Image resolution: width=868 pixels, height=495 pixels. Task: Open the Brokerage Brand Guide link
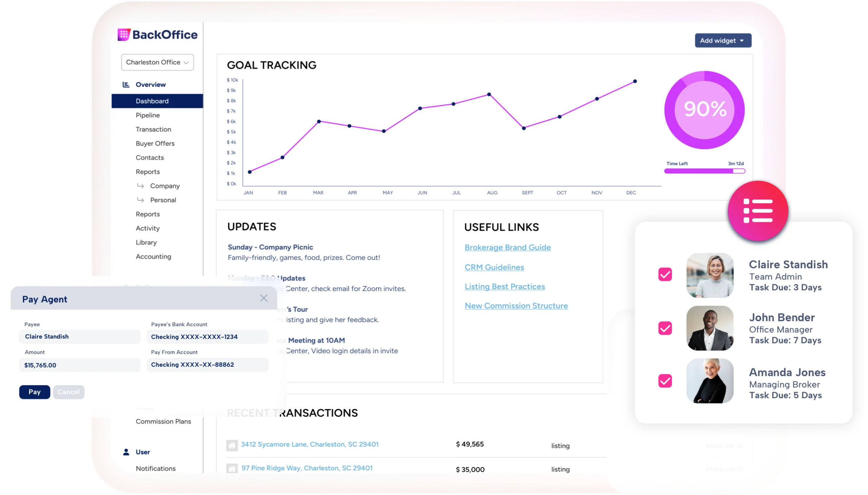click(x=508, y=247)
